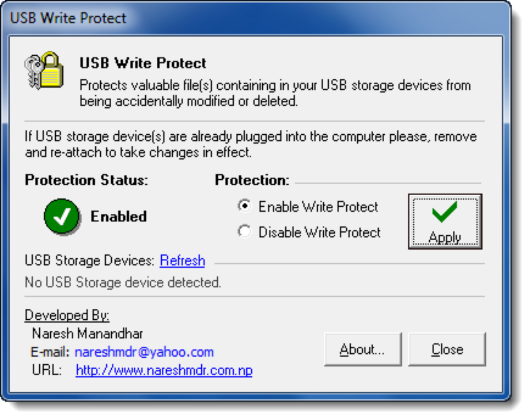Viewport: 530px width, 420px height.
Task: Click the "Protection:" group label
Action: click(252, 180)
